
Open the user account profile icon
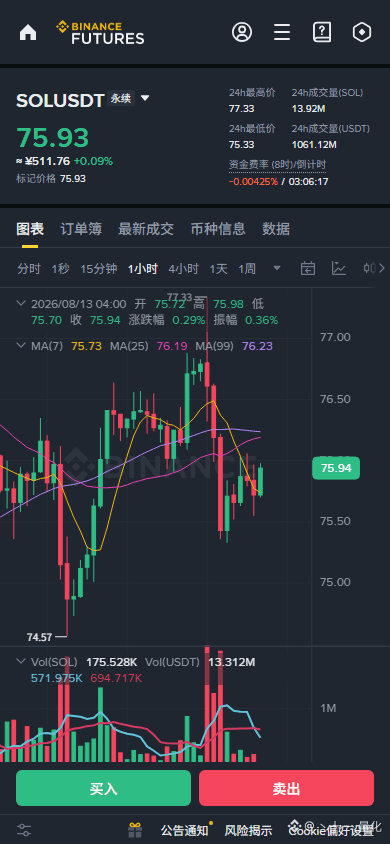coord(242,32)
